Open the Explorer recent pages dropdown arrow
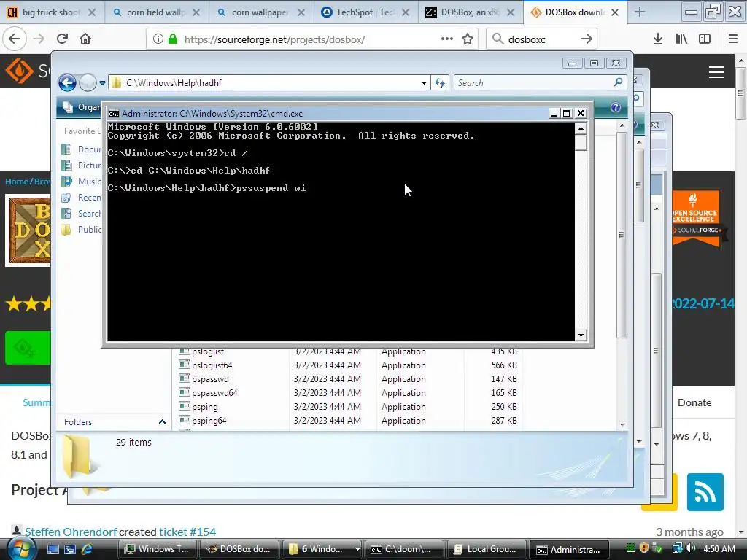 point(102,83)
